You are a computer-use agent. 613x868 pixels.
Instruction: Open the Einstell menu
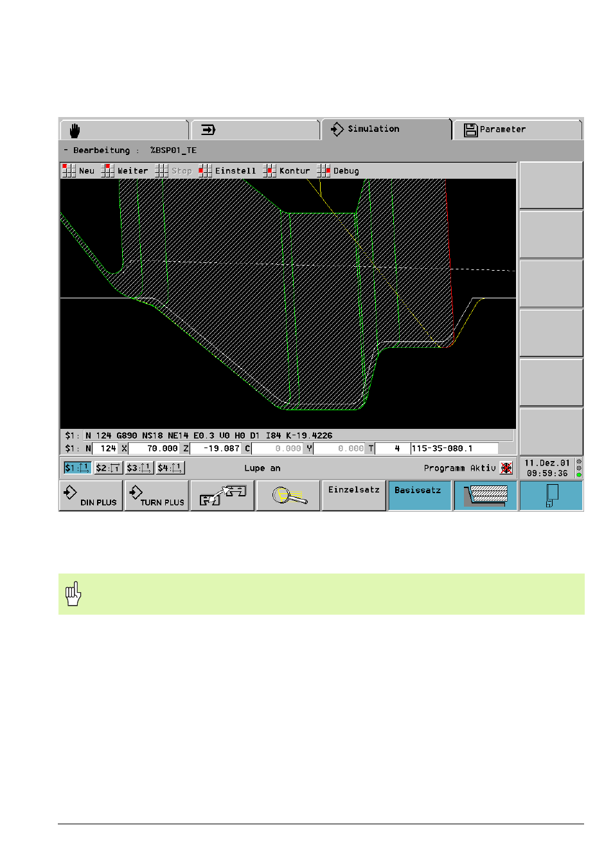[x=227, y=170]
